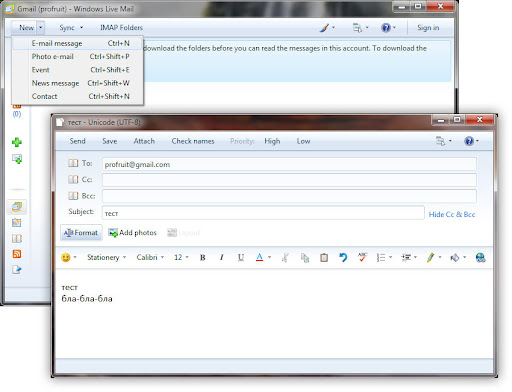Click the blue undo arrow icon
The image size is (512, 392).
coord(343,257)
